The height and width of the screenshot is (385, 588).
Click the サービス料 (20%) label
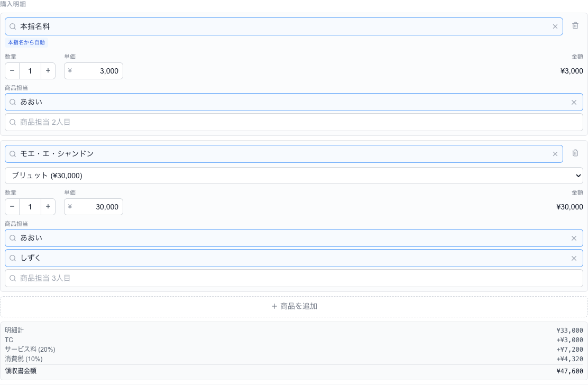pyautogui.click(x=30, y=350)
